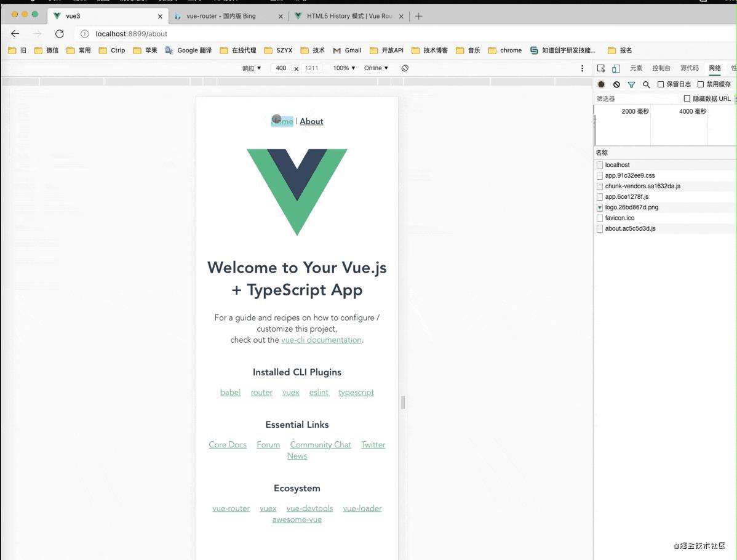Switch to the 控制台 DevTools tab
Viewport: 737px width, 560px height.
[661, 68]
